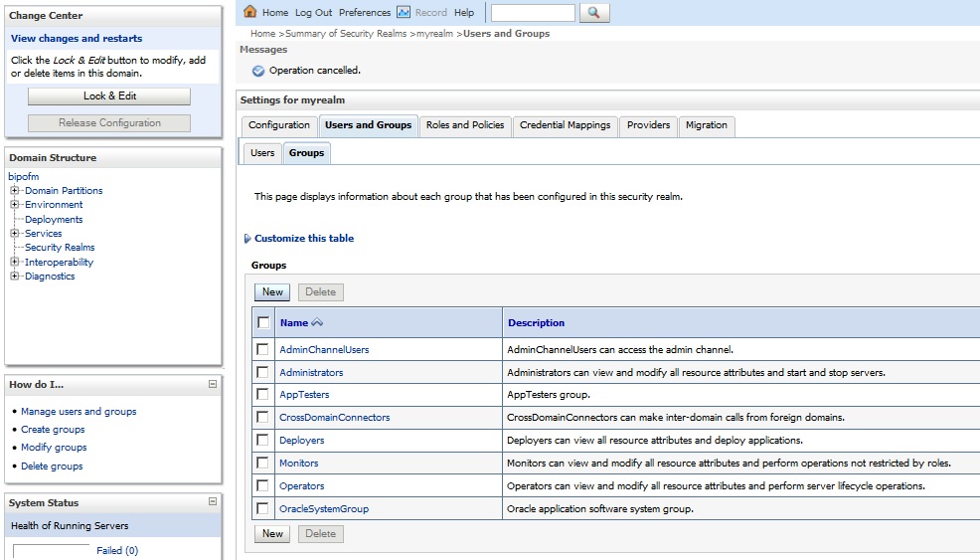Click the Record icon in toolbar
Screen dimensions: 980x560
pyautogui.click(x=404, y=12)
